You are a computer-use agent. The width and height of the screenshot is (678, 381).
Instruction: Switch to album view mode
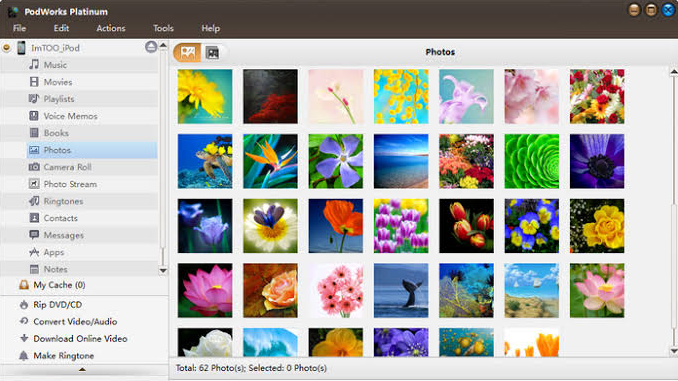pyautogui.click(x=212, y=52)
